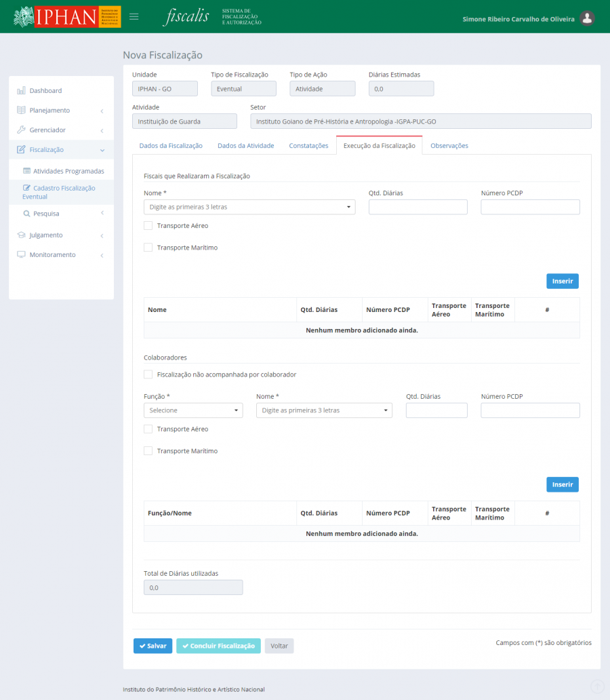Toggle Transporte Marítimo for colaboradores
This screenshot has width=610, height=700.
148,451
